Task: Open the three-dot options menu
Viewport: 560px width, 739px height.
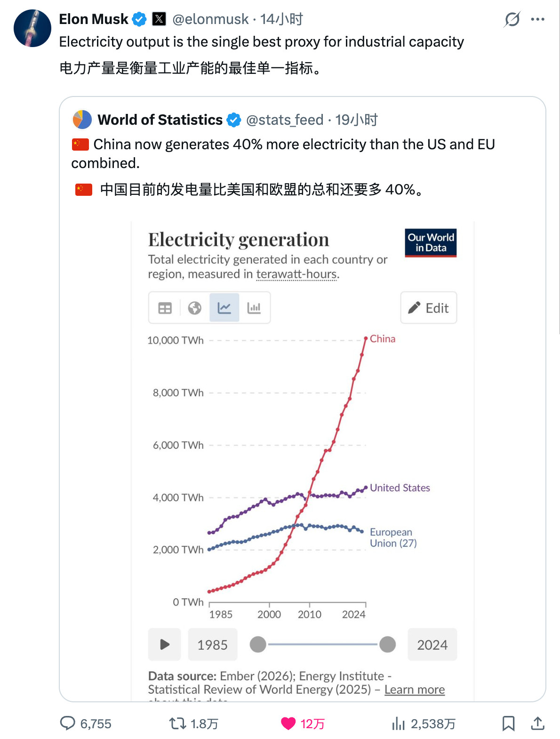Action: 538,19
